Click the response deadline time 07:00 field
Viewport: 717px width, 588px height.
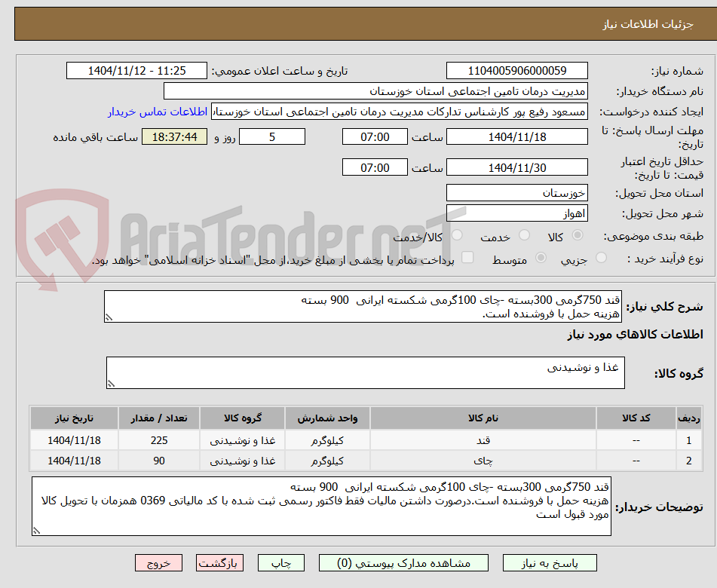click(375, 136)
